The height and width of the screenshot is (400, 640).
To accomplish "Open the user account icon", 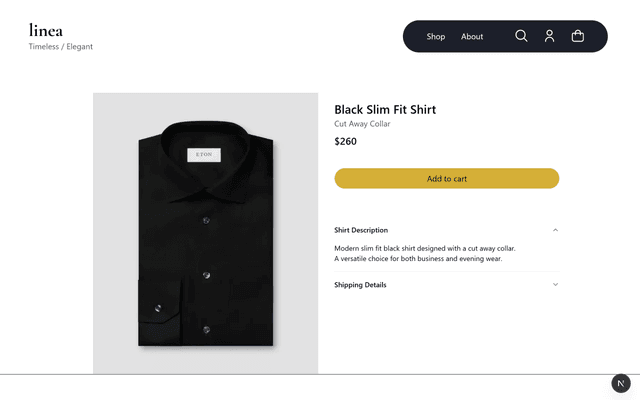I will (549, 36).
